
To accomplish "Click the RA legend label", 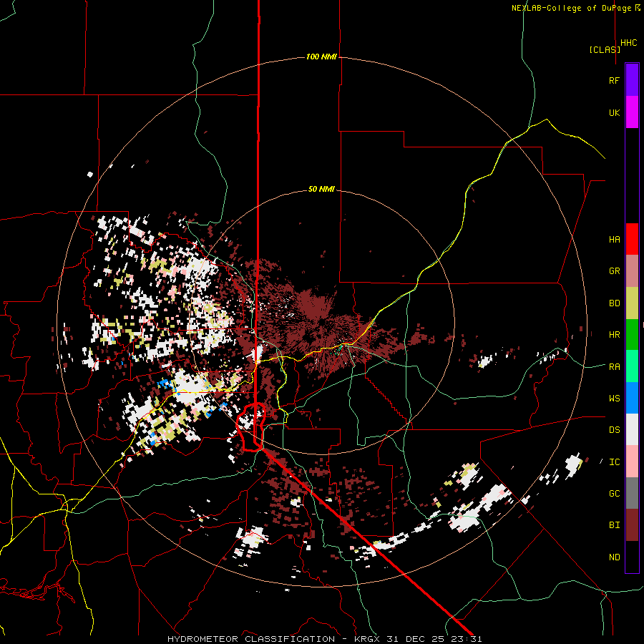I will point(615,367).
